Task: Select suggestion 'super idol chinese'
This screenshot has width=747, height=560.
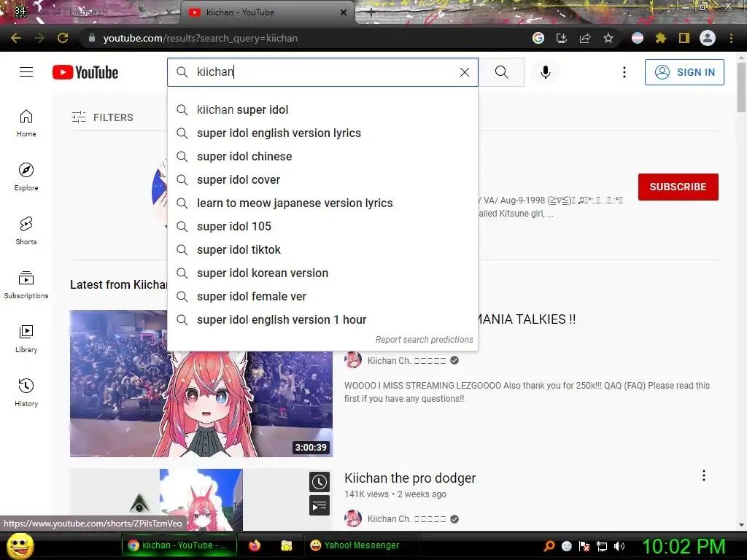Action: click(x=322, y=156)
